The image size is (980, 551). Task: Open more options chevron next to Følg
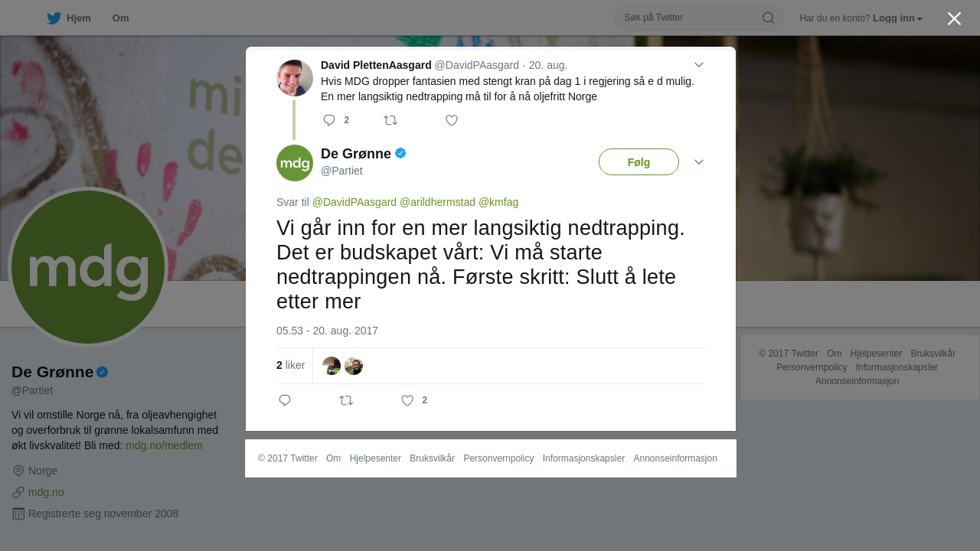click(699, 161)
